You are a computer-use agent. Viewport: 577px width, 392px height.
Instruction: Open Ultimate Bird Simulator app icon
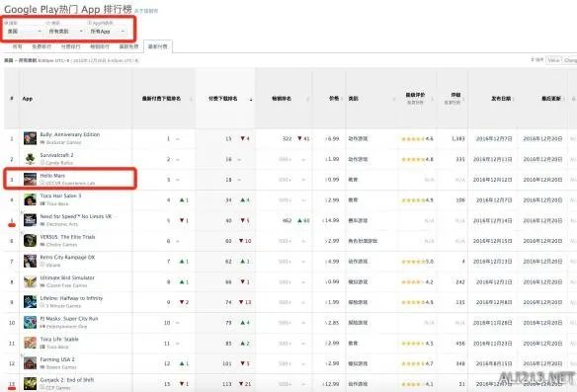(x=30, y=281)
